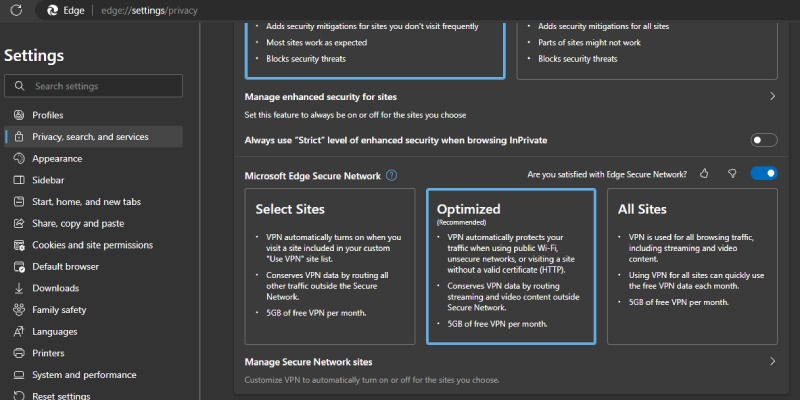This screenshot has width=800, height=400.
Task: Focus the Search settings box
Action: coord(93,86)
